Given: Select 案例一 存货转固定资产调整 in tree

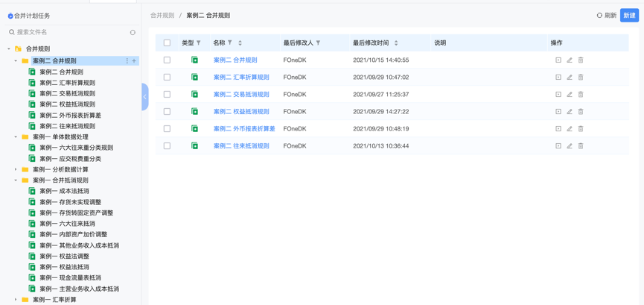Looking at the screenshot, I should [x=77, y=213].
